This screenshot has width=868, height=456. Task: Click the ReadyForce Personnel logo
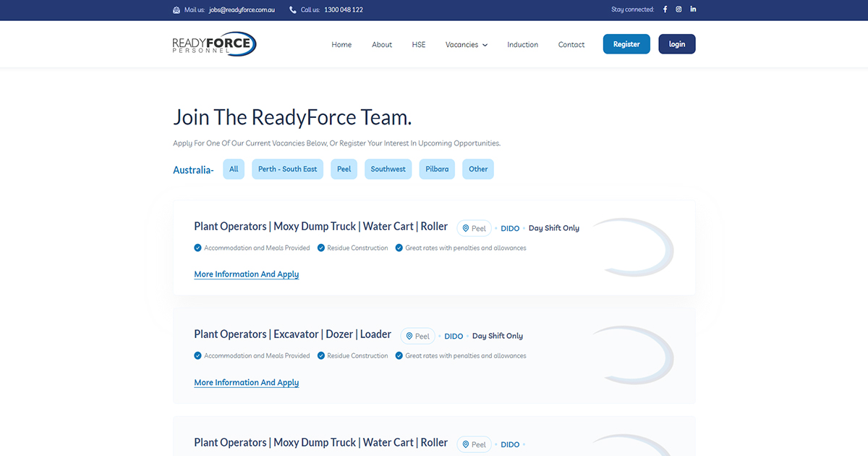pos(214,43)
